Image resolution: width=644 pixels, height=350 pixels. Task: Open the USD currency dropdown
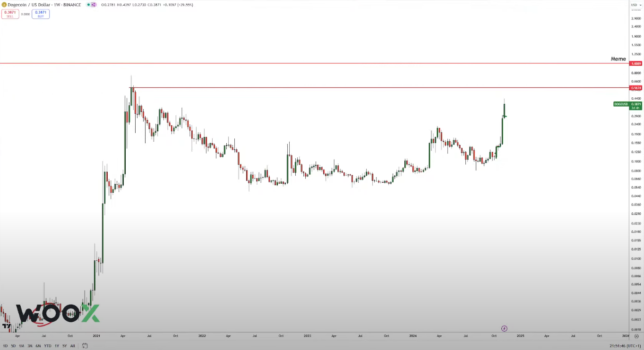coord(635,5)
